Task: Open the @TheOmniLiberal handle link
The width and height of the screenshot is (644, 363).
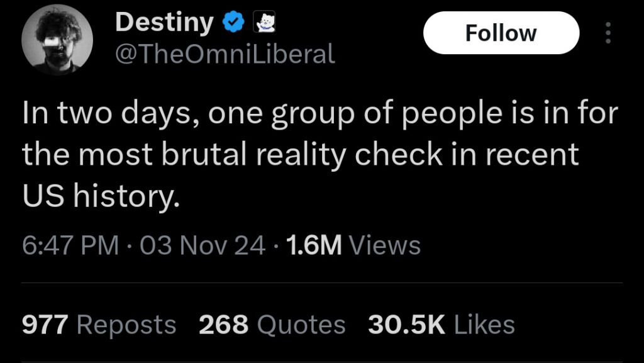Action: point(225,55)
